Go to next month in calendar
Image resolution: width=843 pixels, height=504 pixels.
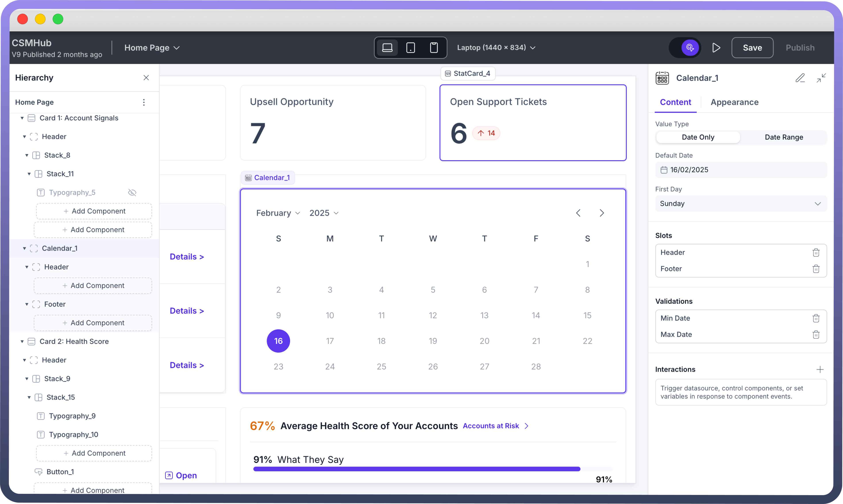click(x=602, y=213)
